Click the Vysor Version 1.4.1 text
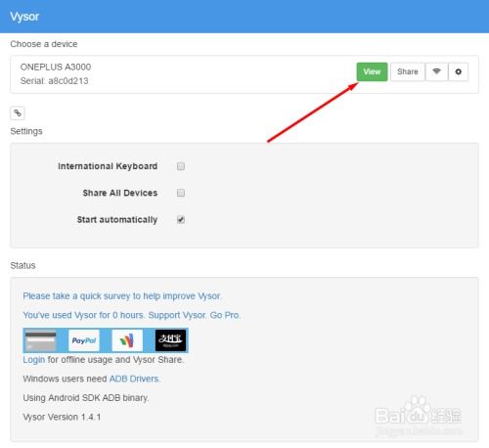Viewport: 489px width, 448px height. click(62, 417)
